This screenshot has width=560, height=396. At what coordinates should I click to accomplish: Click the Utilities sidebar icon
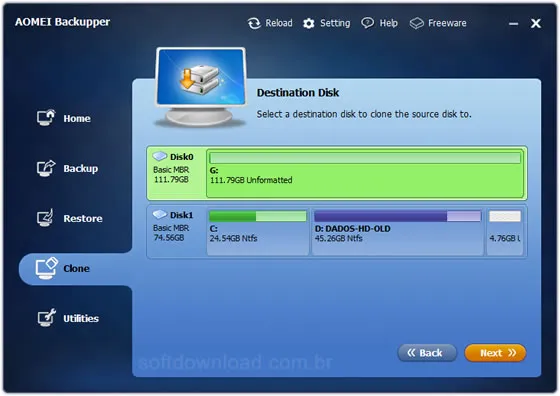click(46, 317)
